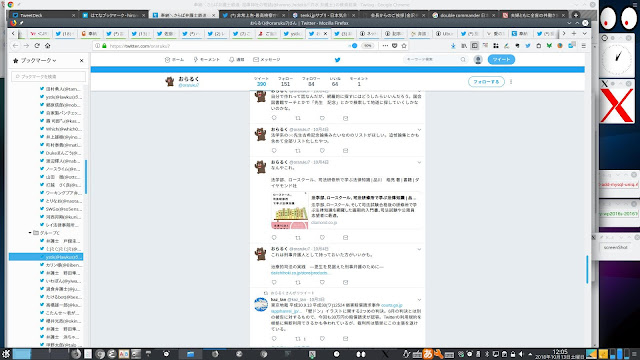Like the なんやこれ tweet

pyautogui.click(x=322, y=238)
